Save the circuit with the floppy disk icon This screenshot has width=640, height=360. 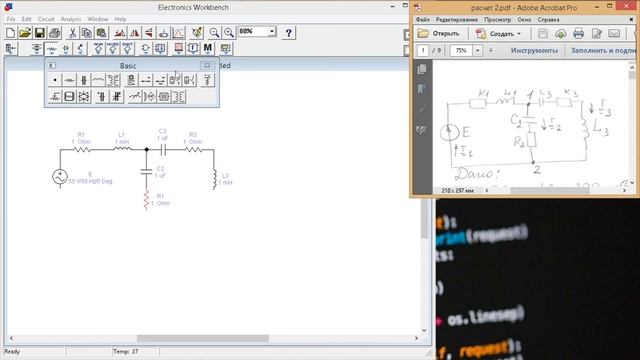pos(40,33)
